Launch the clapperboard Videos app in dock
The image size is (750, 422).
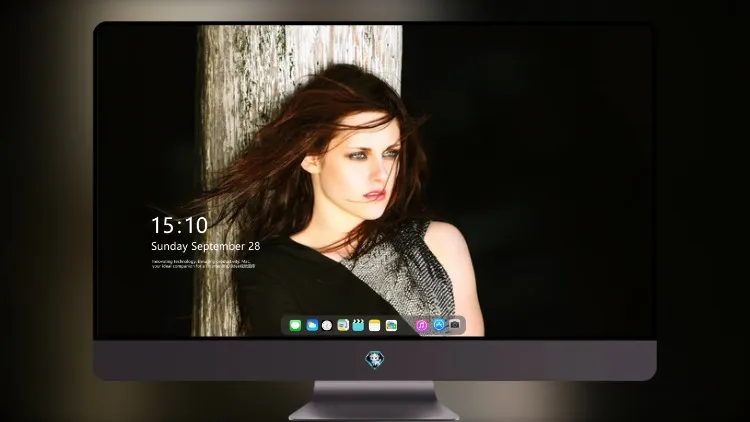coord(358,325)
